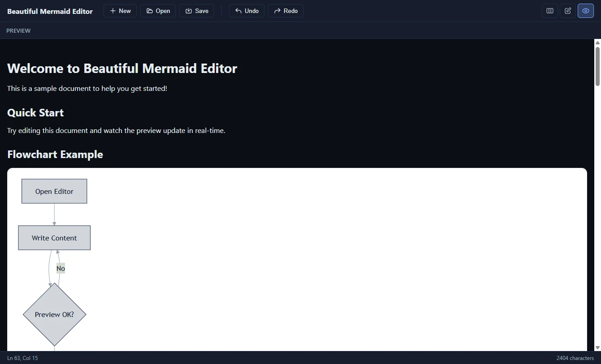Image resolution: width=601 pixels, height=364 pixels.
Task: Click the vertical scrollbar thumb
Action: coord(597,66)
